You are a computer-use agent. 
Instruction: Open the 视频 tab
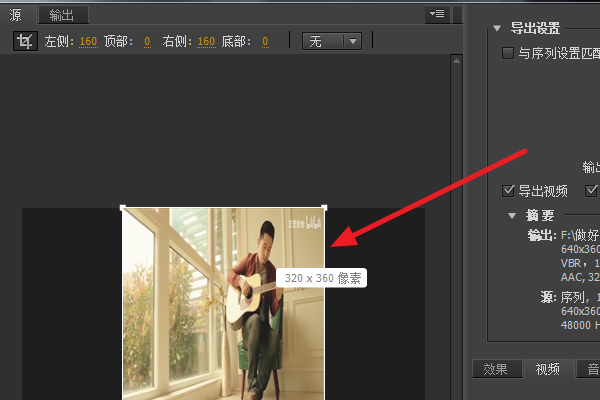tap(548, 369)
